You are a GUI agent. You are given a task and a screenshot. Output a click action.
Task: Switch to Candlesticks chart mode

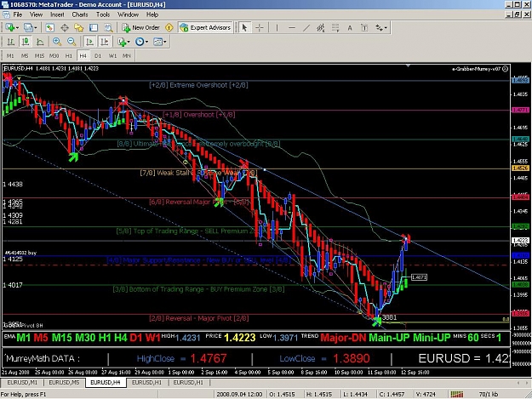pyautogui.click(x=25, y=42)
